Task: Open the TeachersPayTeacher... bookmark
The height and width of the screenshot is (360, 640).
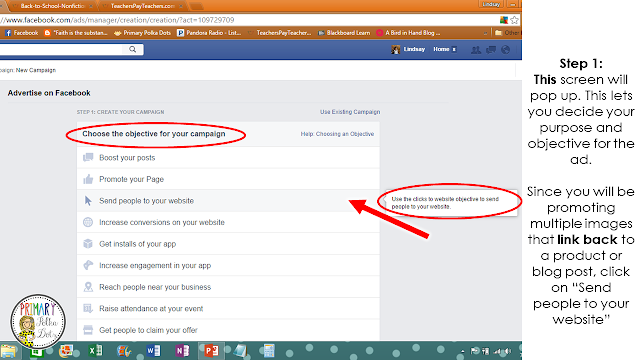Action: click(279, 33)
